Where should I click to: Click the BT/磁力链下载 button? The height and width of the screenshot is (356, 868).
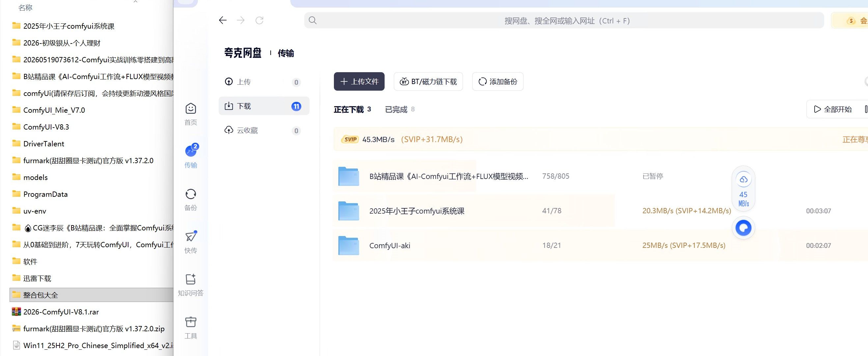point(428,81)
